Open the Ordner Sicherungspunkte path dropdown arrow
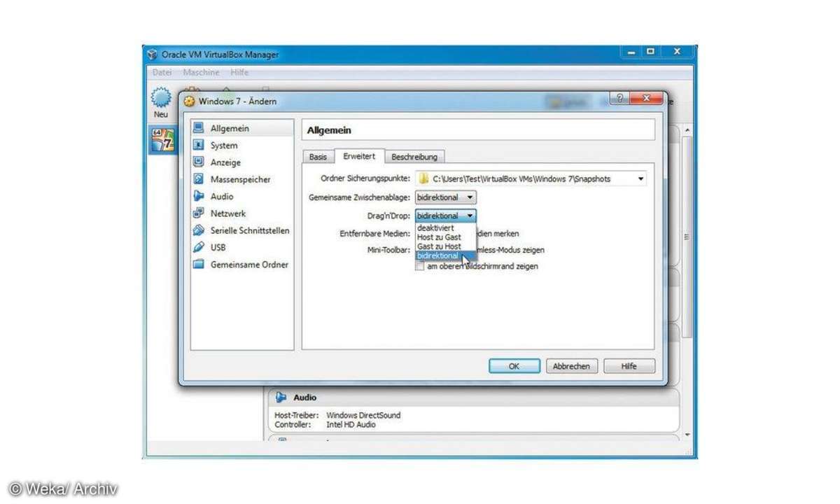This screenshot has width=840, height=504. pyautogui.click(x=640, y=179)
